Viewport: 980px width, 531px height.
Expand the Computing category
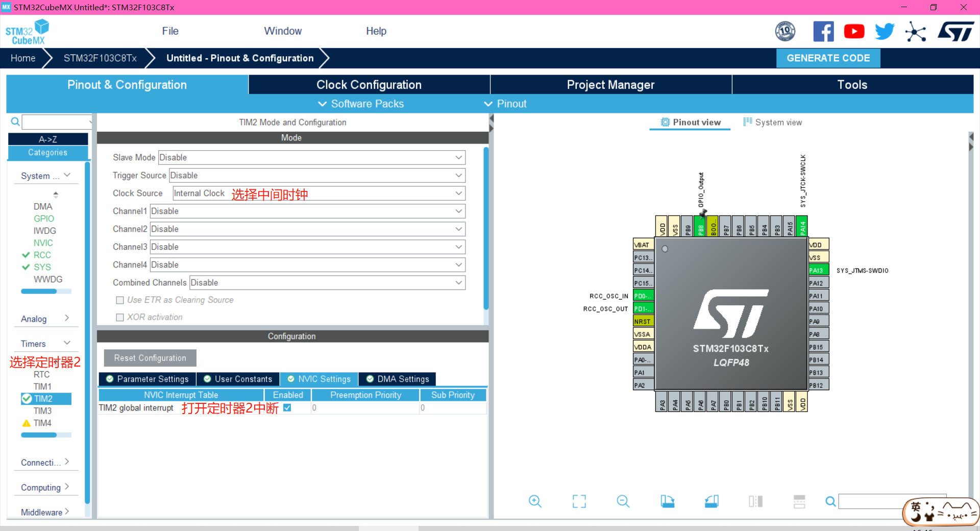pos(45,487)
